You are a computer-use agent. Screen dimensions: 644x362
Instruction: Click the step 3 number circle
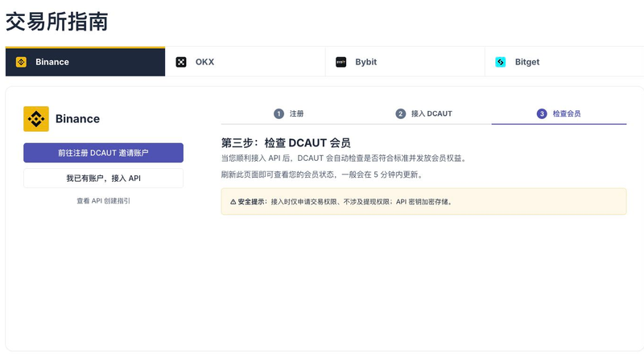(x=542, y=113)
